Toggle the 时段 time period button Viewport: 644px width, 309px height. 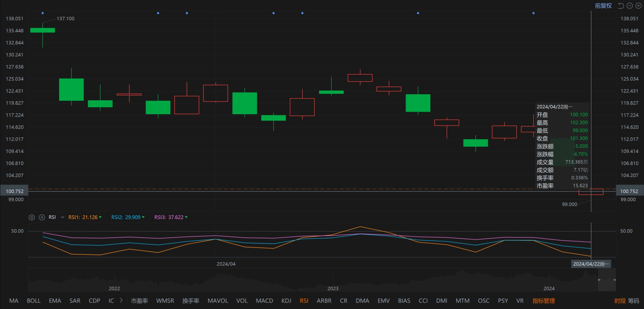(x=620, y=301)
